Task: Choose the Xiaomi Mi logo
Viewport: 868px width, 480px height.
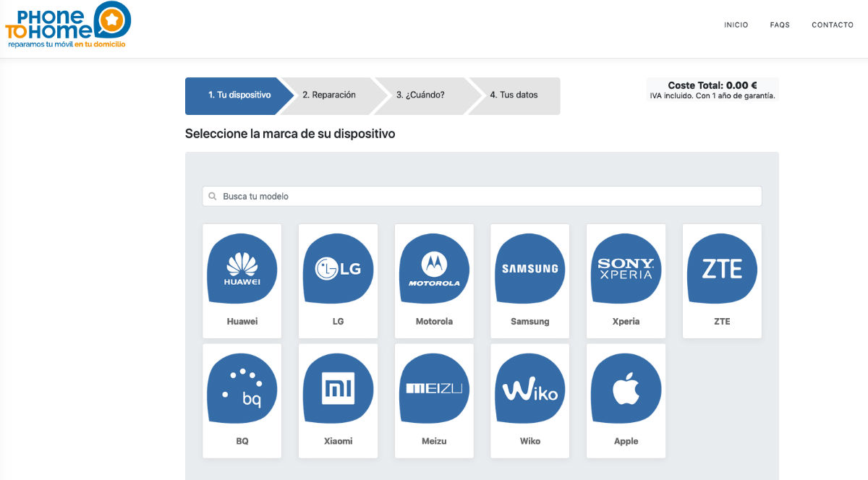Action: click(x=338, y=389)
